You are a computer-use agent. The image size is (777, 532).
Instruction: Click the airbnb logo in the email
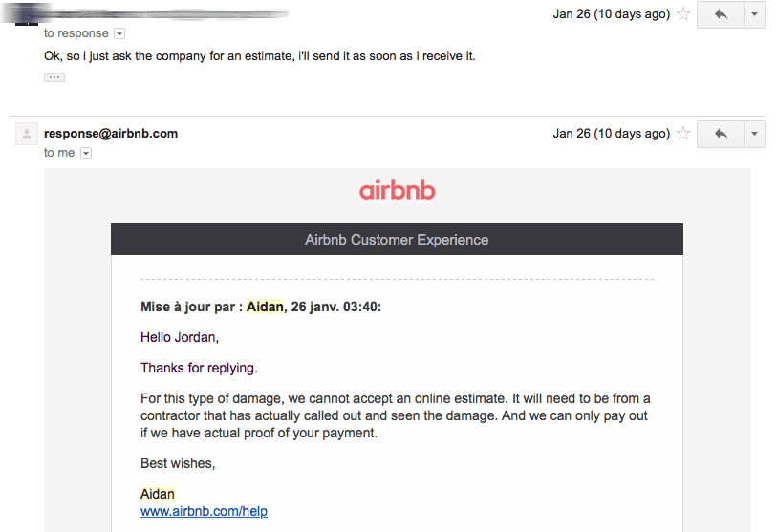[397, 190]
